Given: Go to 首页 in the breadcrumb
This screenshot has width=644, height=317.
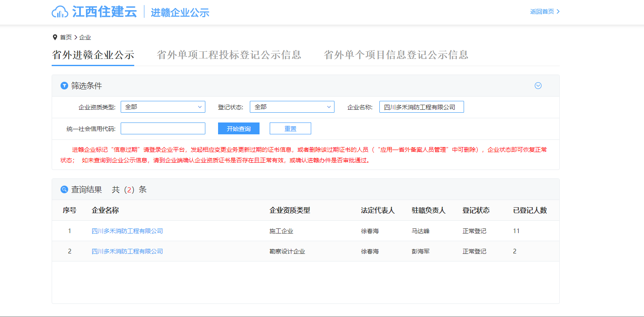Looking at the screenshot, I should pos(66,37).
